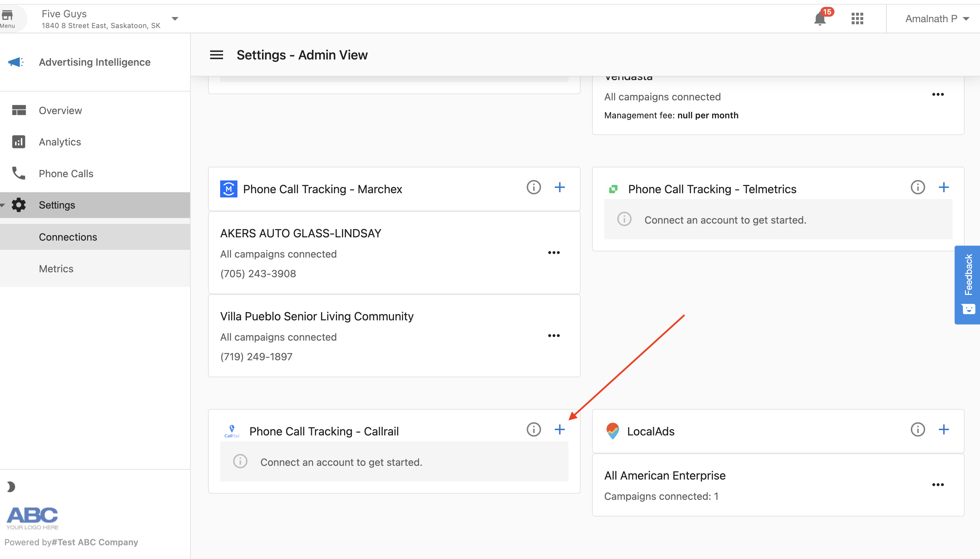980x559 pixels.
Task: Open the Metrics settings page
Action: coord(56,268)
